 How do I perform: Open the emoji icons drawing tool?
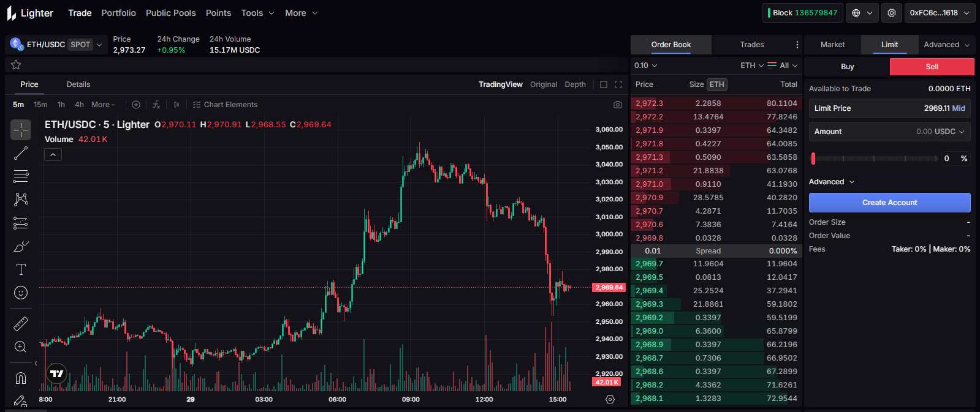click(21, 293)
